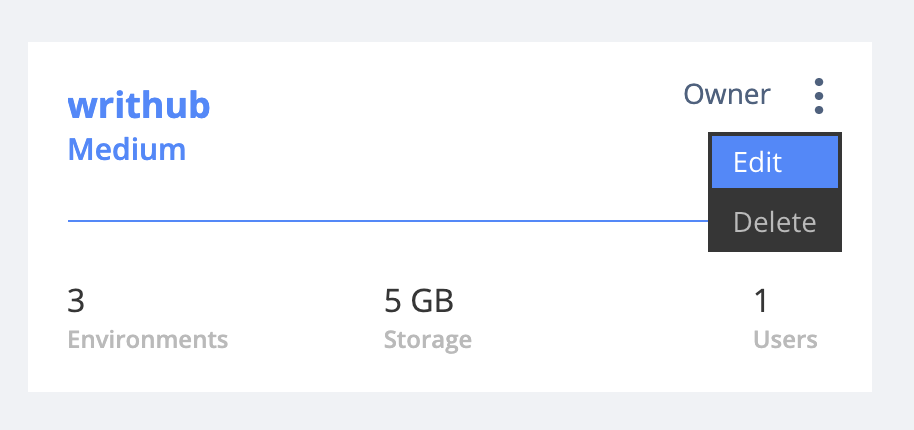Image resolution: width=914 pixels, height=430 pixels.
Task: Click the number 3 above Environments
Action: tap(76, 299)
